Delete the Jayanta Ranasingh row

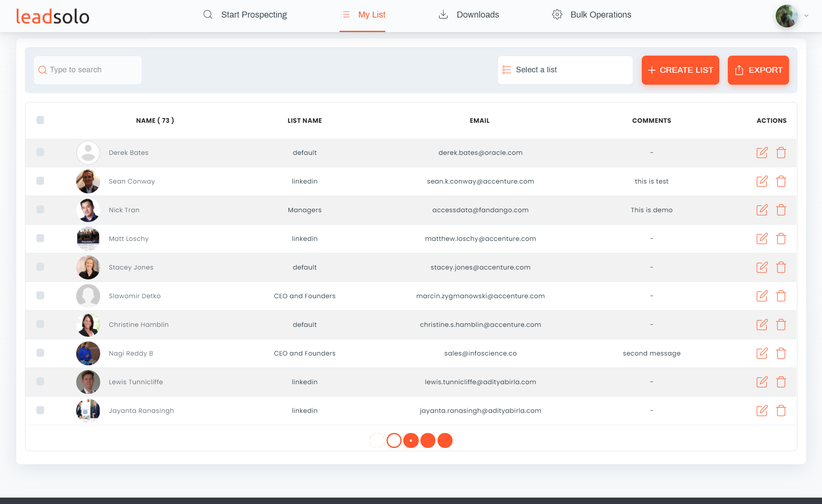[x=781, y=411]
